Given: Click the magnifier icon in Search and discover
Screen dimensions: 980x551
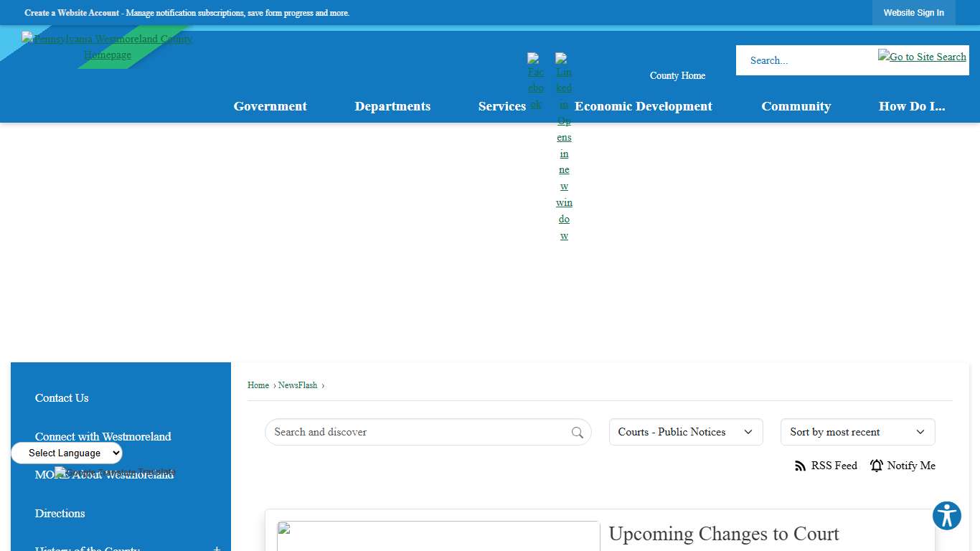Looking at the screenshot, I should (x=577, y=433).
